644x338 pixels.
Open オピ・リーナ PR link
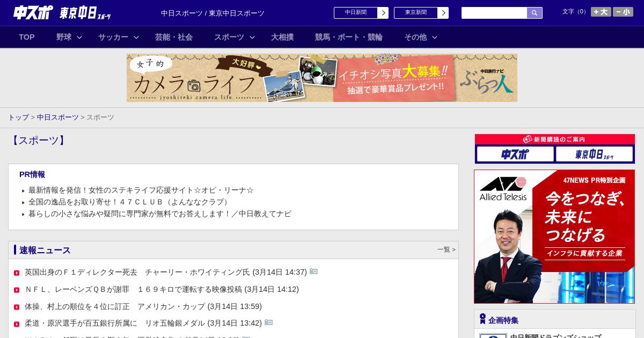(141, 190)
